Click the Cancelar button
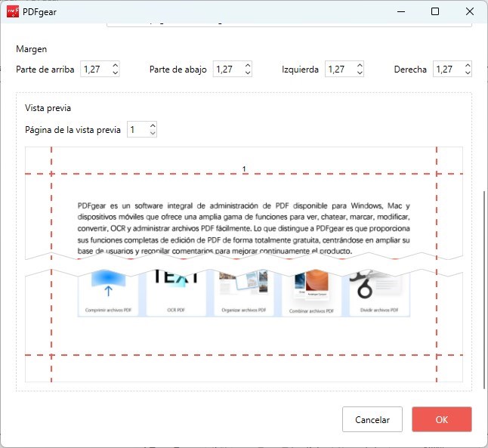This screenshot has width=488, height=448. coord(372,419)
